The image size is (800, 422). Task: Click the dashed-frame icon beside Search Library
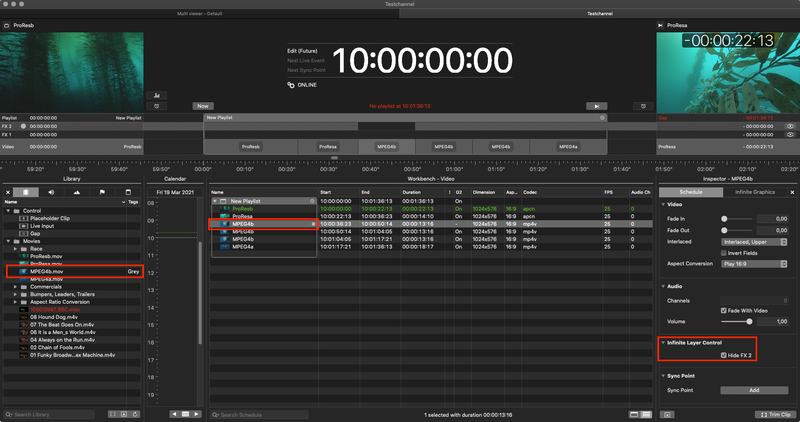click(x=113, y=414)
